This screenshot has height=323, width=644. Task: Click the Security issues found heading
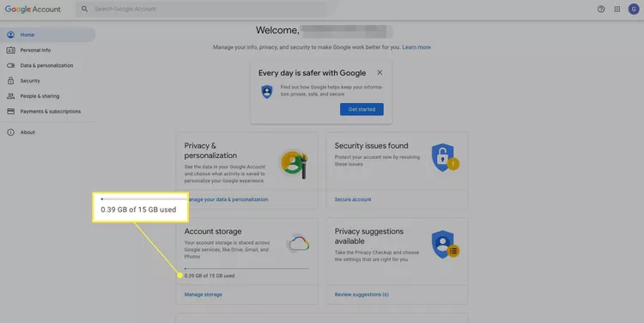(x=371, y=145)
